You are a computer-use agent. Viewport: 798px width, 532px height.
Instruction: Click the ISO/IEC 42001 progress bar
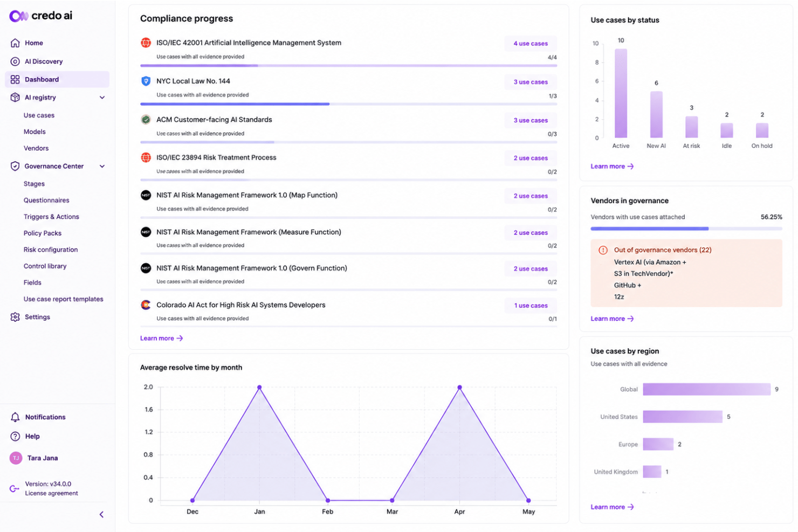(x=348, y=66)
